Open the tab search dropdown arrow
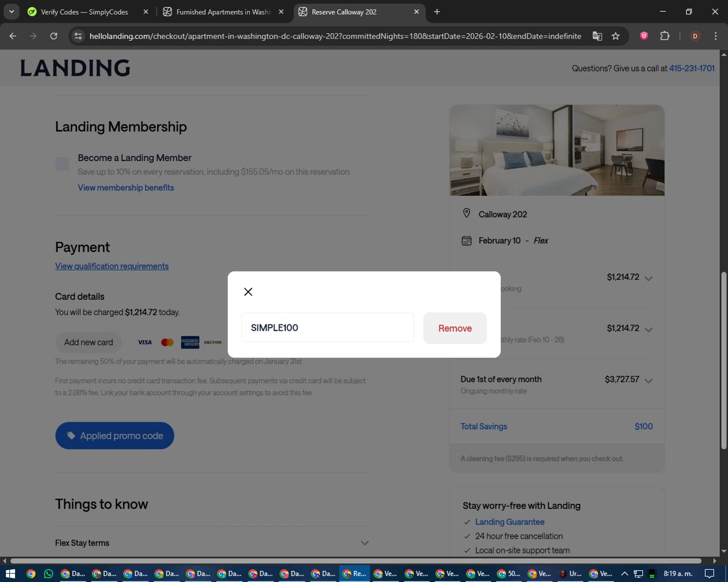The image size is (728, 582). (11, 12)
